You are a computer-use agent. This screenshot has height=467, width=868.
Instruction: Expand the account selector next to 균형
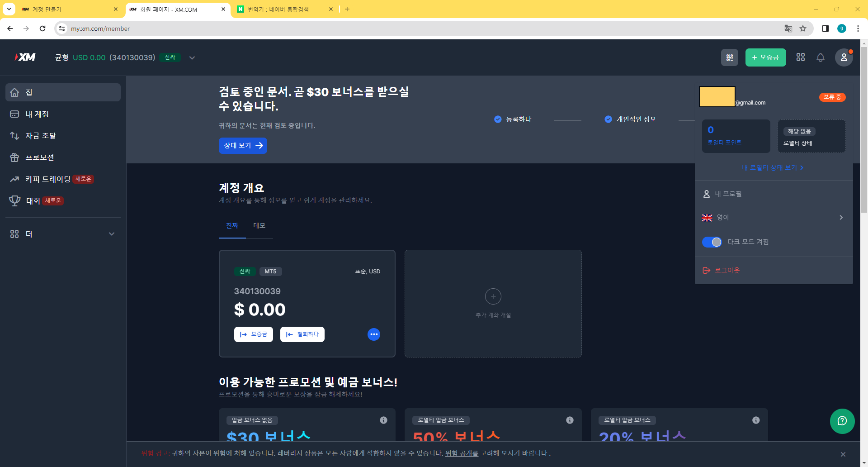pos(192,57)
